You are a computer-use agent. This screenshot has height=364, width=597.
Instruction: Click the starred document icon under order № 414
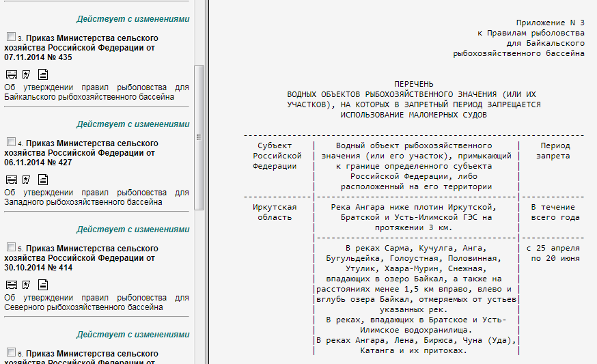coord(27,284)
